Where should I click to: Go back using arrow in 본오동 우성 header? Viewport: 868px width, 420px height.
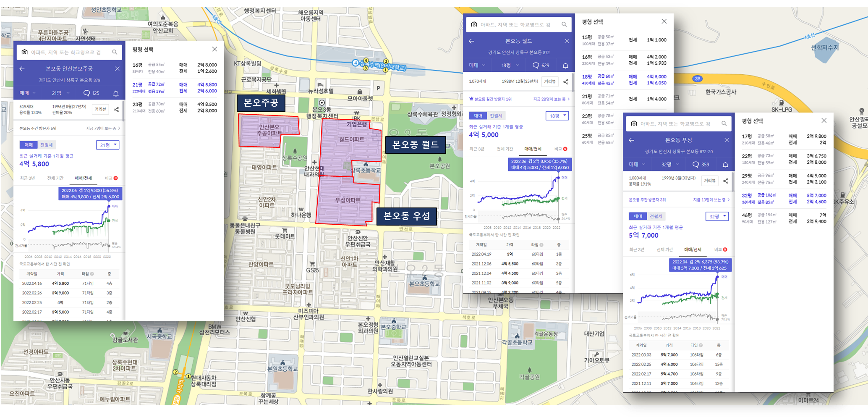click(631, 140)
